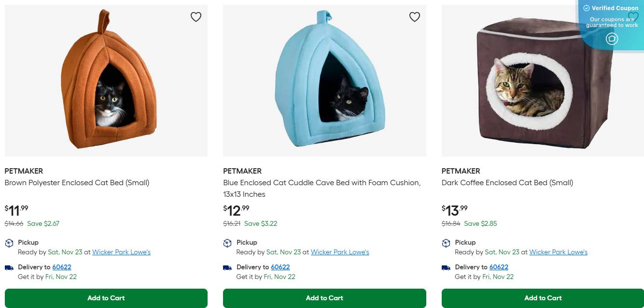Add Blue Cat Cuddle Cave to cart
644x308 pixels.
(x=324, y=298)
